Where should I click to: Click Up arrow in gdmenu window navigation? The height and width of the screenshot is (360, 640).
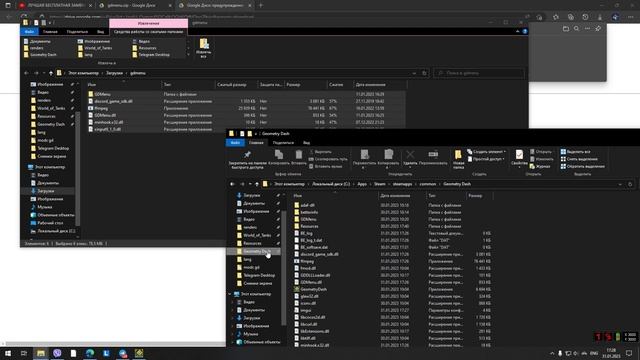coord(51,73)
